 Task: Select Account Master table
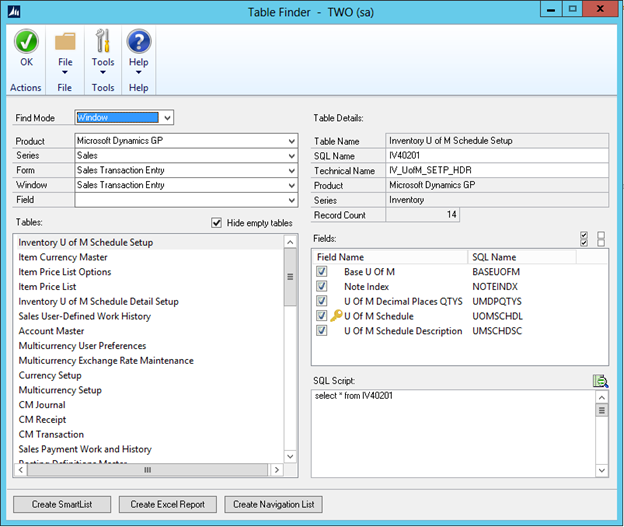51,331
